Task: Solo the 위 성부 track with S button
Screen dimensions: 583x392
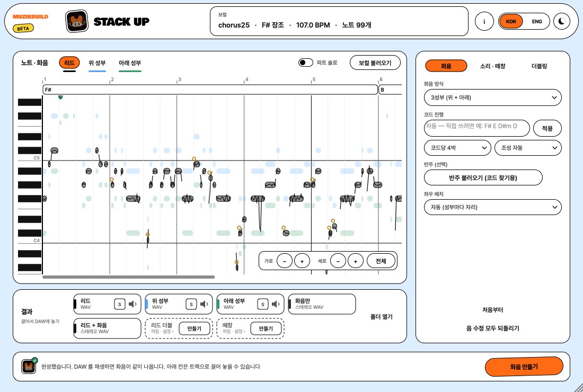Action: 191,304
